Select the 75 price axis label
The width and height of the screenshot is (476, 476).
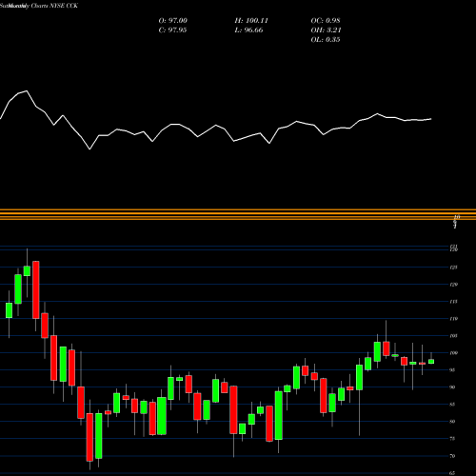[453, 439]
